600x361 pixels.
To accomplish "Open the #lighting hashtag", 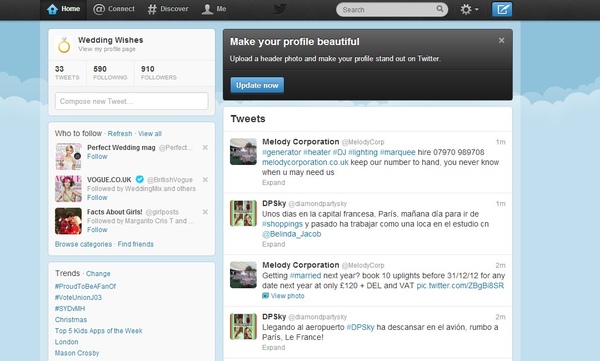I will pos(363,152).
